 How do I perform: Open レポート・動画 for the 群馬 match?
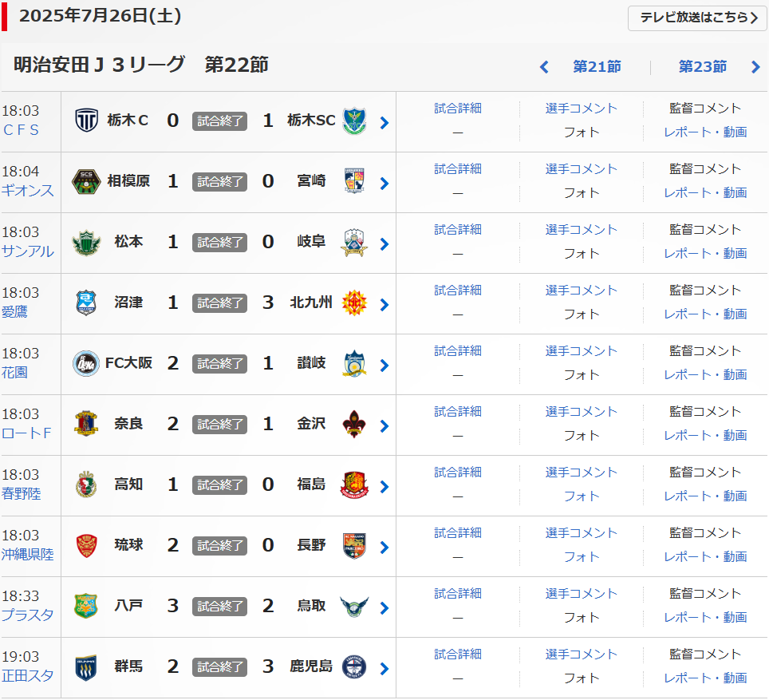point(705,678)
